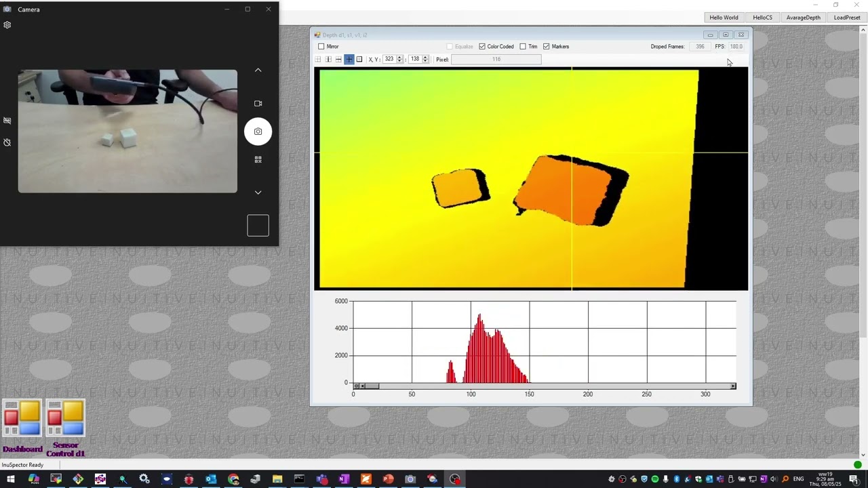This screenshot has height=488, width=868.
Task: Switch to video mode in Camera app
Action: [x=258, y=104]
